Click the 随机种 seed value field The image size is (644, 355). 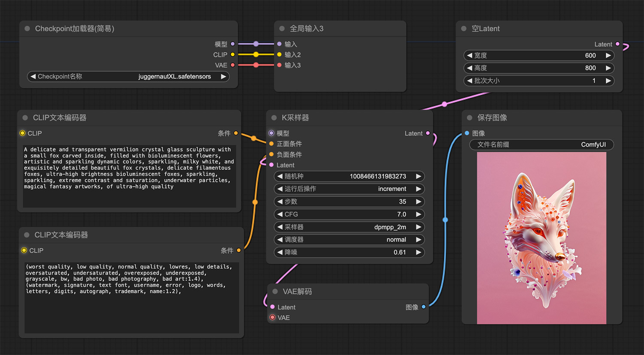(x=349, y=176)
